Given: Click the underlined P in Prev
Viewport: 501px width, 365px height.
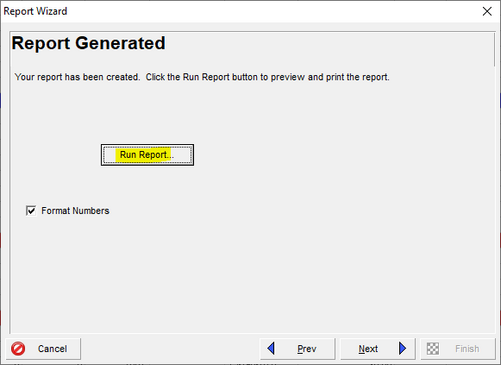Looking at the screenshot, I should click(300, 349).
